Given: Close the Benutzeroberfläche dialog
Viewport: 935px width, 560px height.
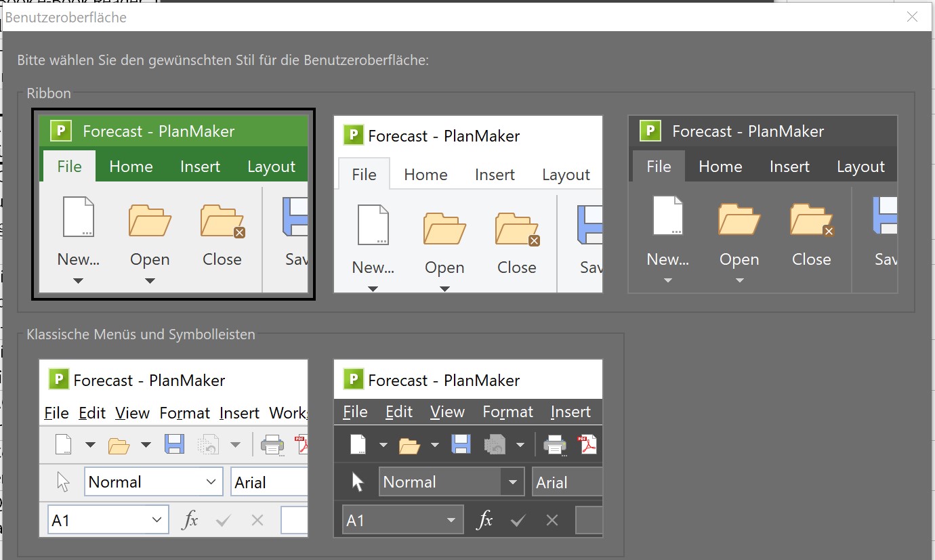Looking at the screenshot, I should point(912,17).
